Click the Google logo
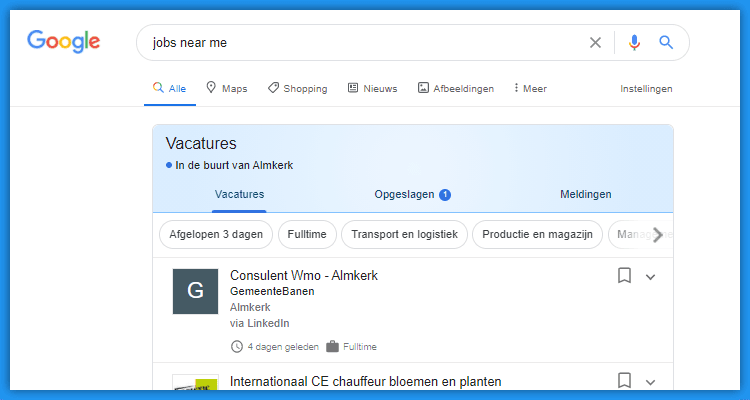This screenshot has height=400, width=750. click(x=64, y=42)
